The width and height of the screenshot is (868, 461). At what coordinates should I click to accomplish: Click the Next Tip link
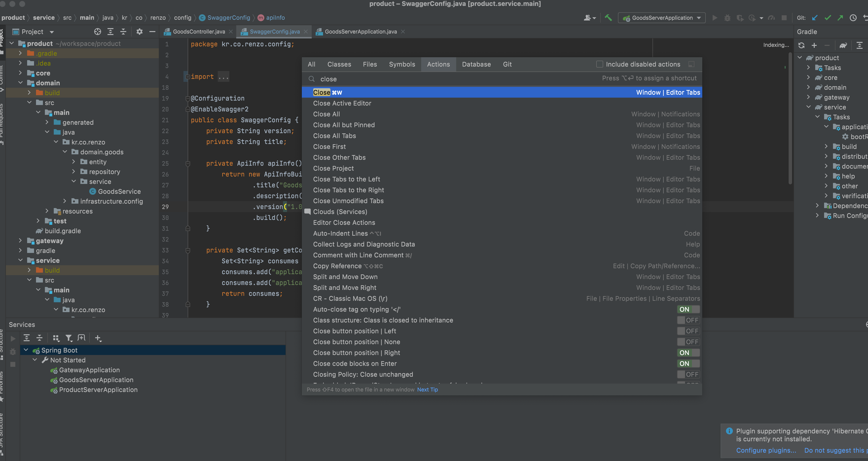click(427, 390)
